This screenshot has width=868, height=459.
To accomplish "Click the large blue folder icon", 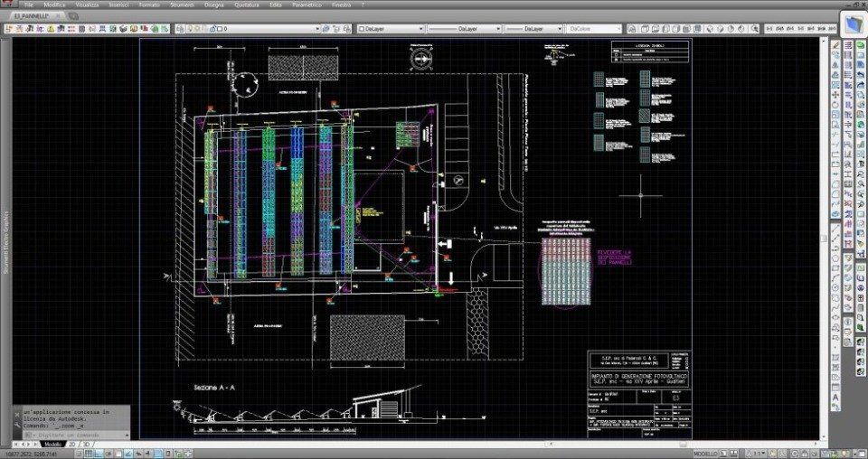I will click(853, 23).
